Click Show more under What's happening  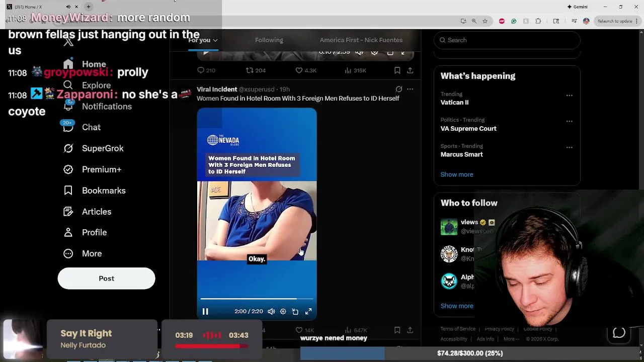pyautogui.click(x=457, y=174)
